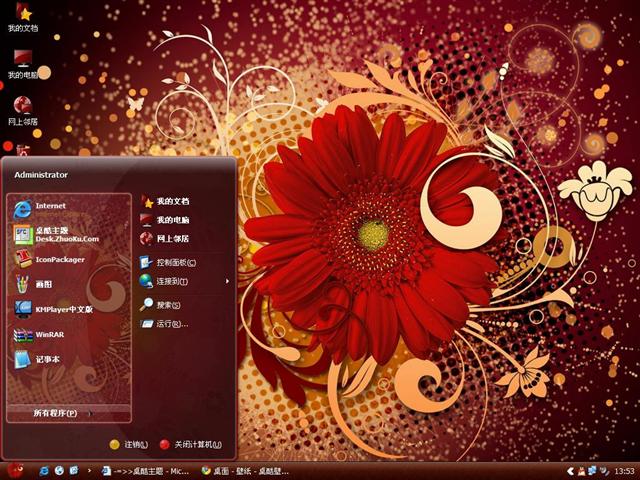Click the tray icon beside the clock
The height and width of the screenshot is (480, 640).
[604, 471]
